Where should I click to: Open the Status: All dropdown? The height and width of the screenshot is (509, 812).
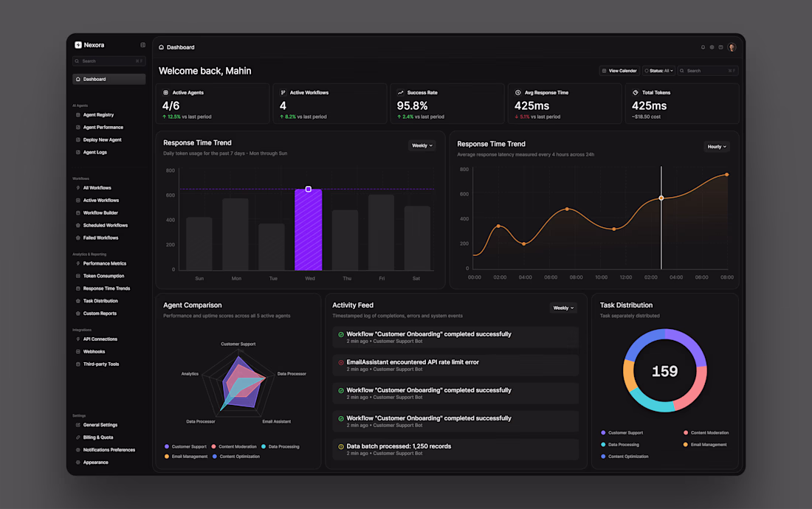tap(658, 71)
